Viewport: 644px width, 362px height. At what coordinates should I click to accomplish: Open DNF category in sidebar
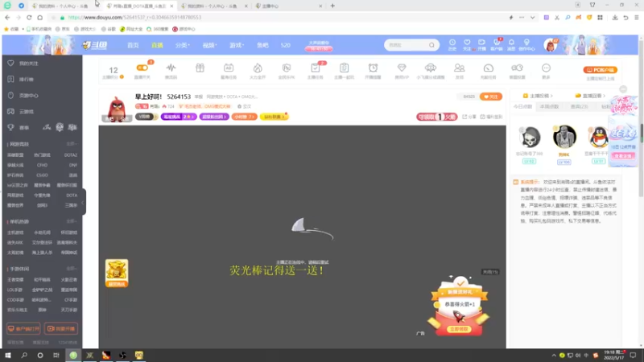(x=73, y=165)
